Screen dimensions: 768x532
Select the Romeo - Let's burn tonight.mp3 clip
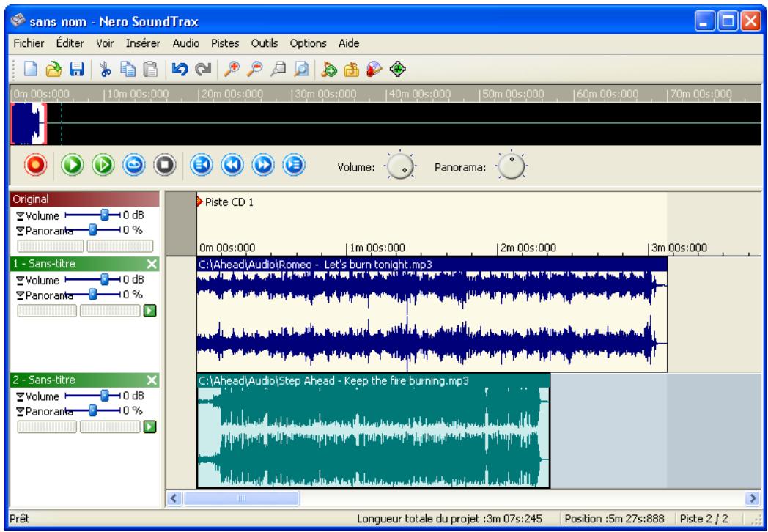click(x=432, y=314)
